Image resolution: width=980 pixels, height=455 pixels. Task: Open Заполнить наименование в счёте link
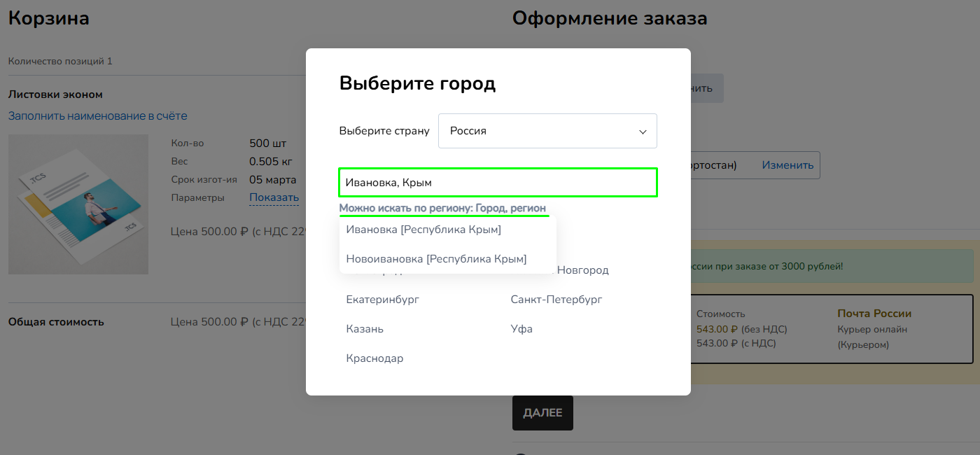(97, 115)
